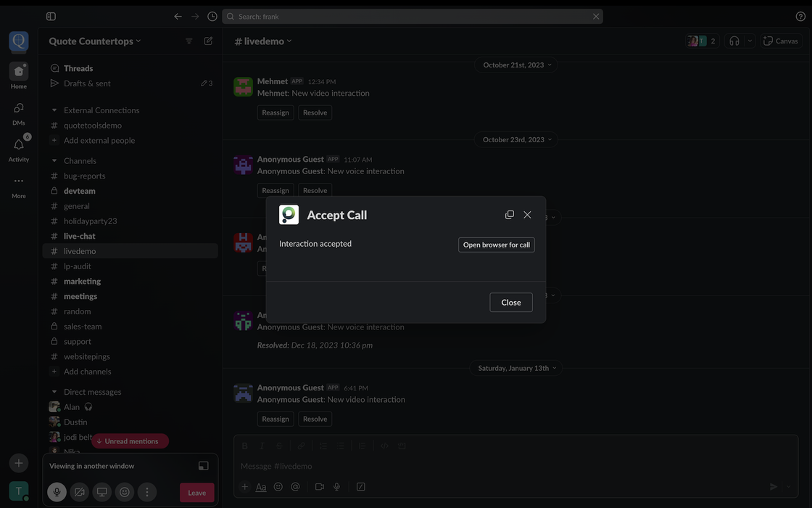The image size is (812, 508).
Task: Compose a new message
Action: point(208,41)
